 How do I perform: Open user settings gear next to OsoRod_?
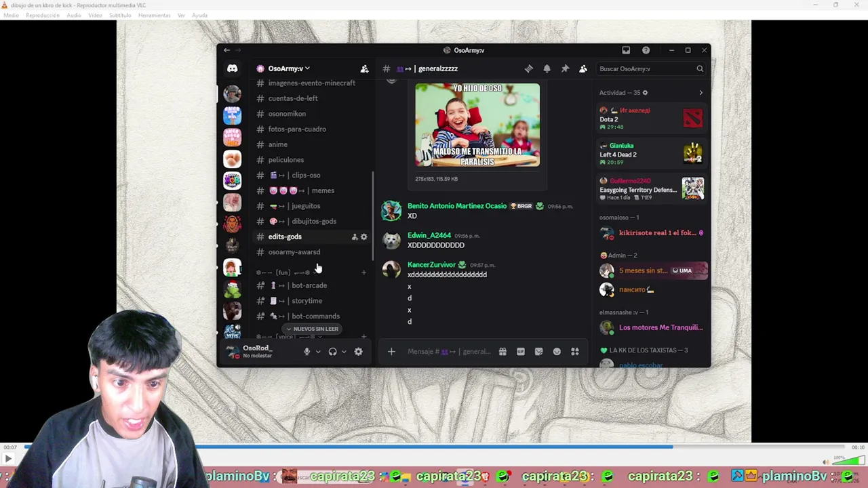[x=358, y=352]
